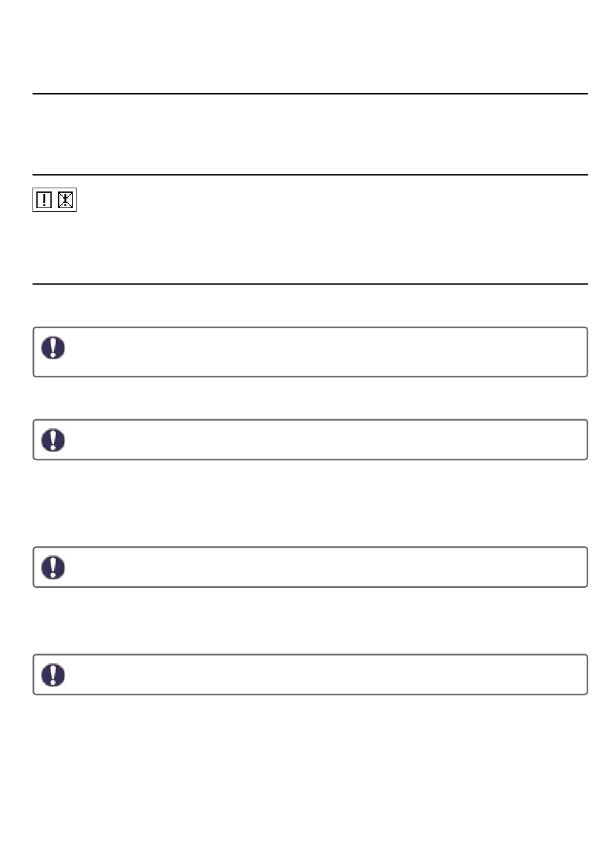This screenshot has width=606, height=868.
Task: Click the exclamation icon in the bottom notice box
Action: click(53, 675)
